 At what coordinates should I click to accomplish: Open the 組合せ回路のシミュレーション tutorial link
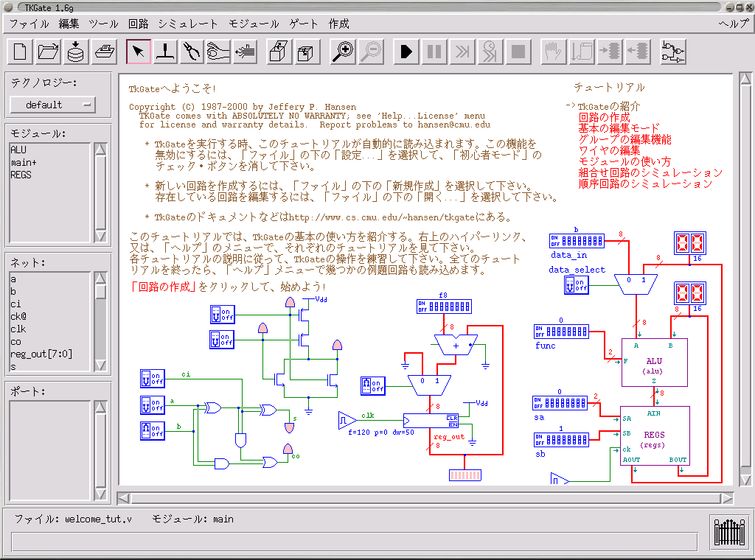click(x=650, y=172)
